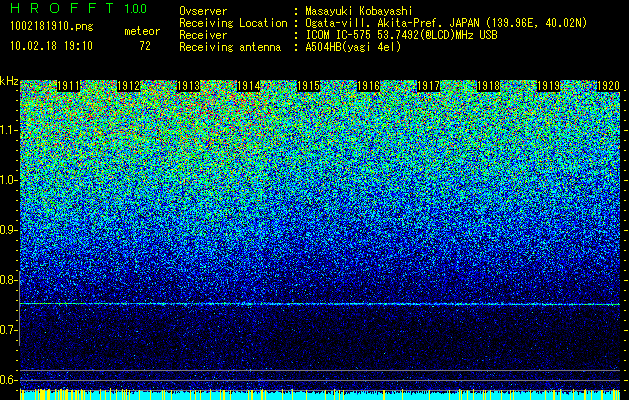
Task: Click the receiver ICOM IC-575 text
Action: (339, 35)
